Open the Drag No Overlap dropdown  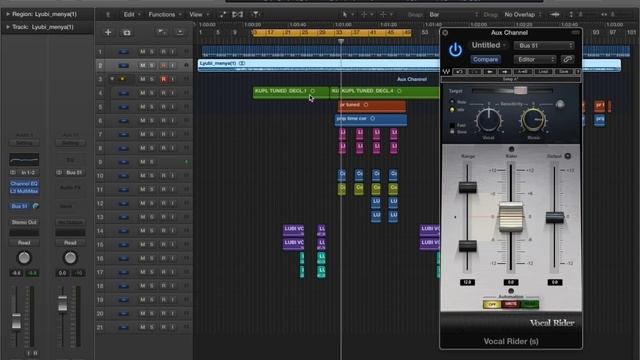[523, 15]
